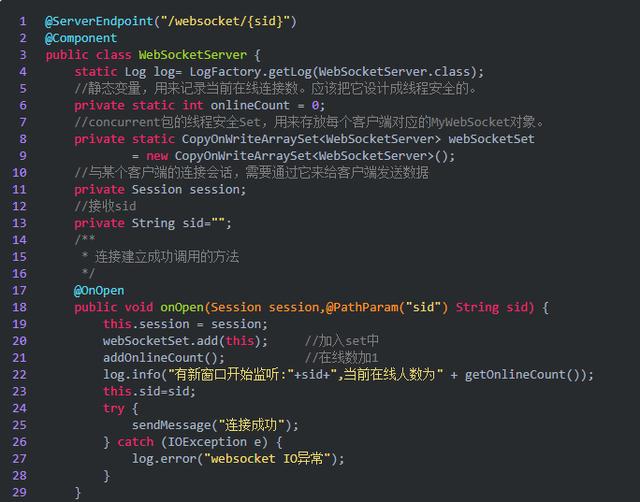Click LogFactory.getLog on line 4

pyautogui.click(x=250, y=72)
